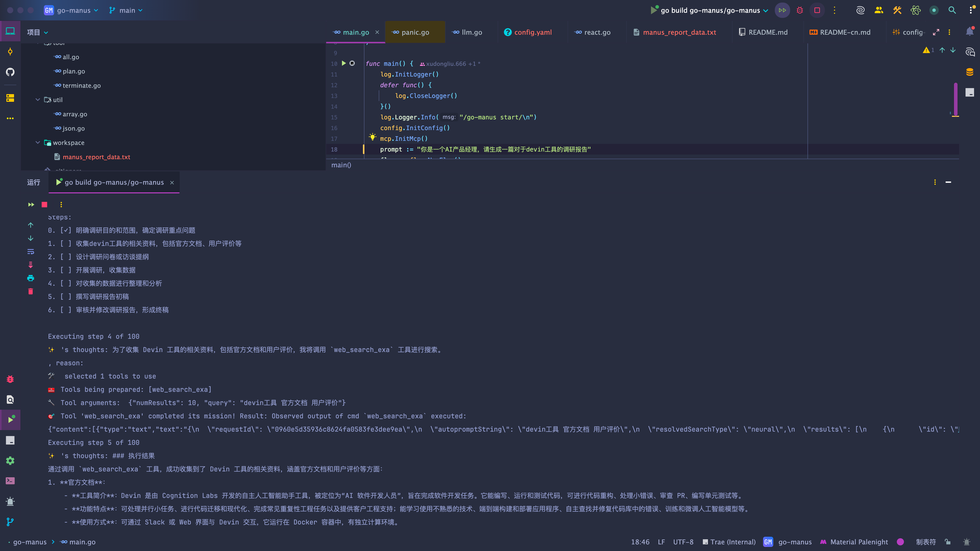This screenshot has height=551, width=980.
Task: Toggle scroll to end in run console
Action: point(31,265)
